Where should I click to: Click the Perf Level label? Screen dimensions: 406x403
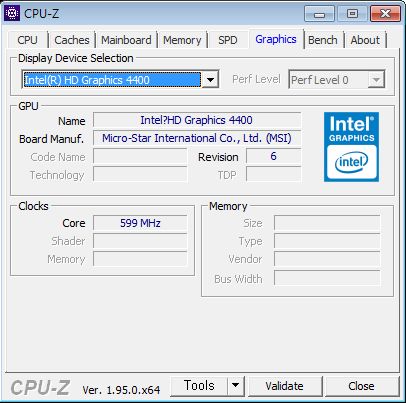coord(256,79)
